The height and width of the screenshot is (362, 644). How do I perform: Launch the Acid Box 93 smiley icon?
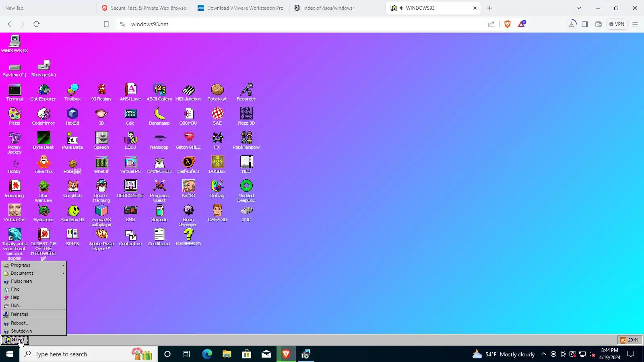coord(72,213)
